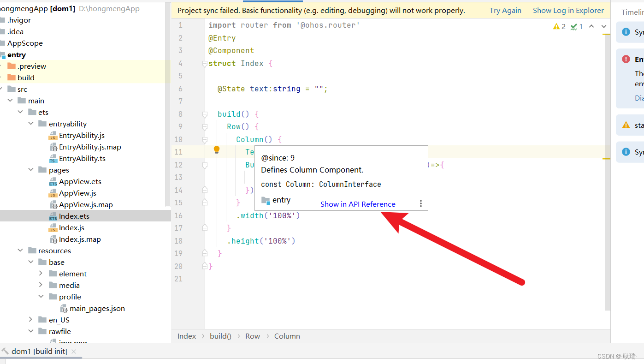This screenshot has height=364, width=644.
Task: Select AppView.js file in tree
Action: [77, 193]
